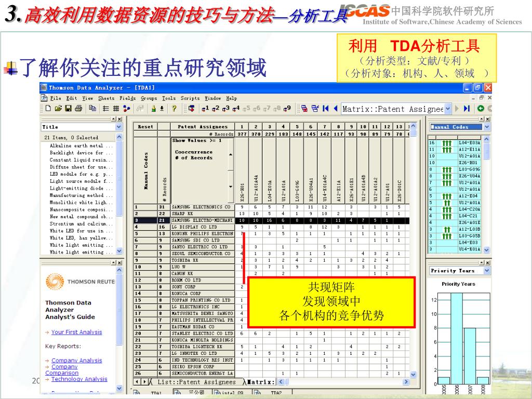Click the Cooccurrence box down arrow
Viewport: 532px width, 399px height.
231,187
